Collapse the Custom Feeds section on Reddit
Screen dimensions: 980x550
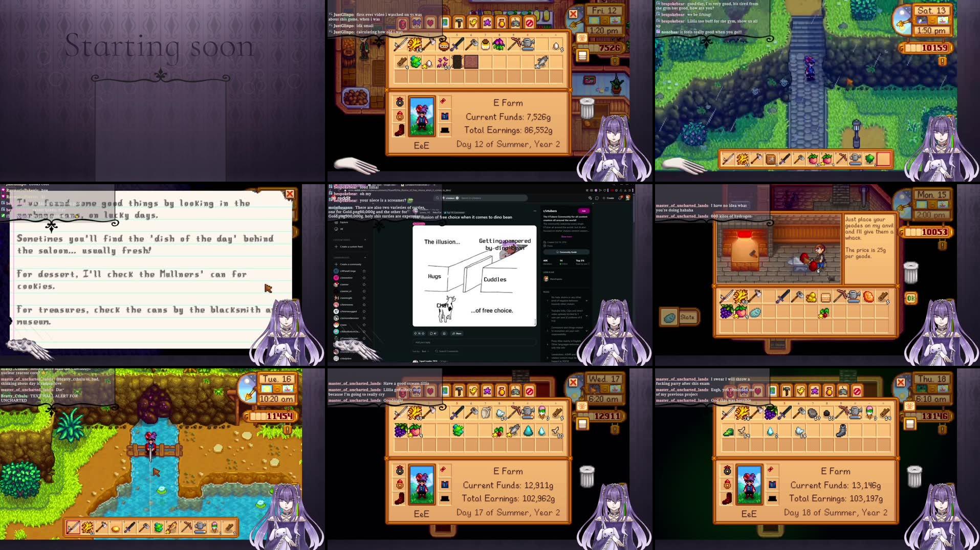(x=365, y=240)
